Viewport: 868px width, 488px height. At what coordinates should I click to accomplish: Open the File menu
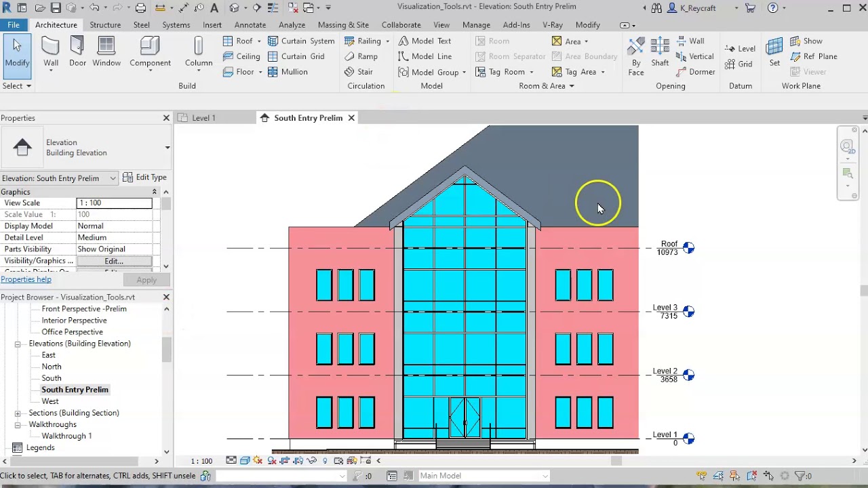[x=14, y=25]
